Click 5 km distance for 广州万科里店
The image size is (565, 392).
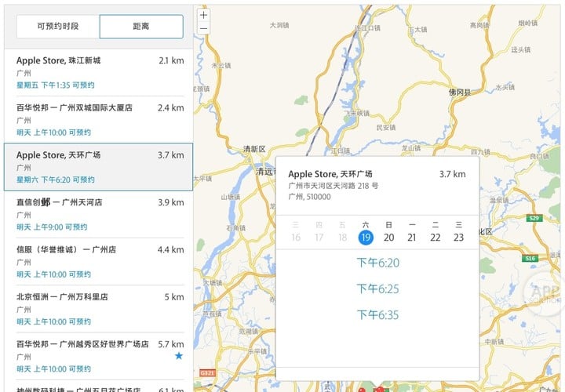coord(174,297)
